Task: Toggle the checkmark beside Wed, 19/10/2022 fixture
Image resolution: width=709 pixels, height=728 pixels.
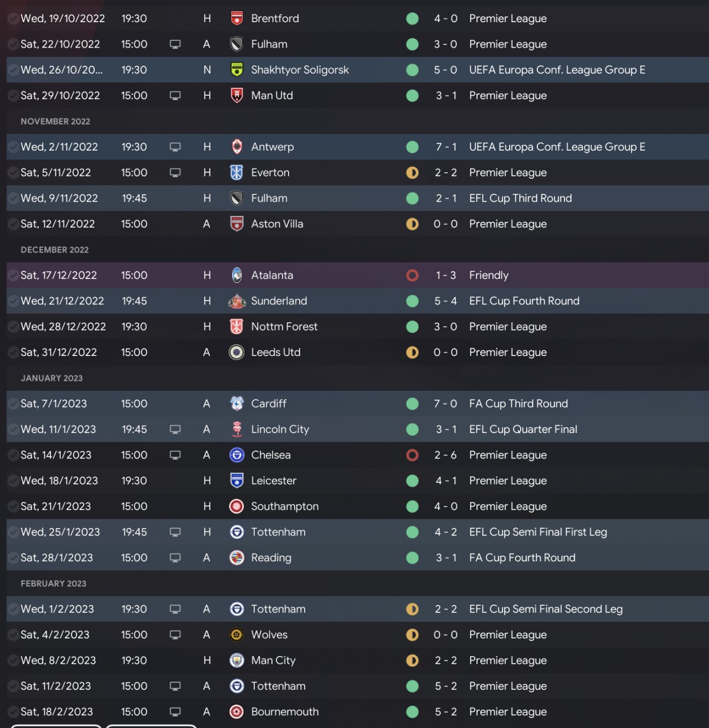Action: (12, 18)
